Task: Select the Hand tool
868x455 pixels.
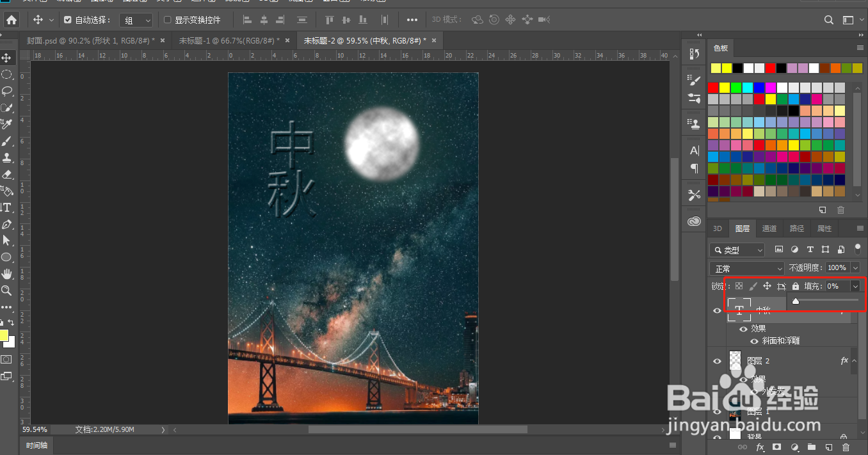Action: [7, 274]
